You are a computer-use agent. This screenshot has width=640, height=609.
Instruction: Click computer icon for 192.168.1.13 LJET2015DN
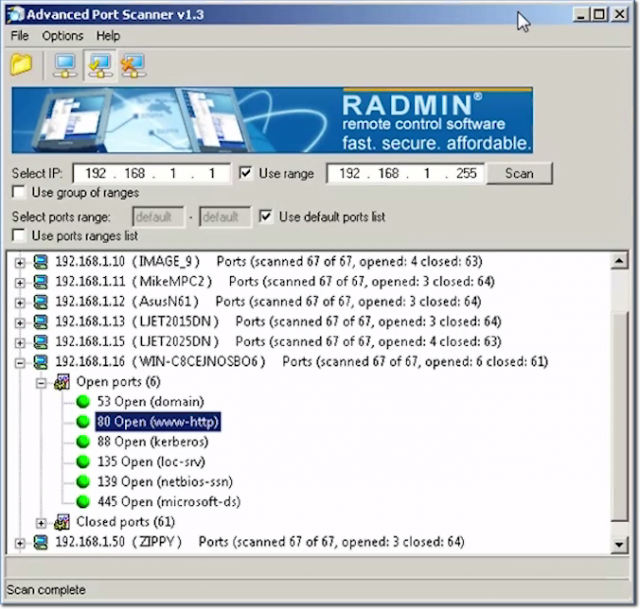click(x=40, y=322)
